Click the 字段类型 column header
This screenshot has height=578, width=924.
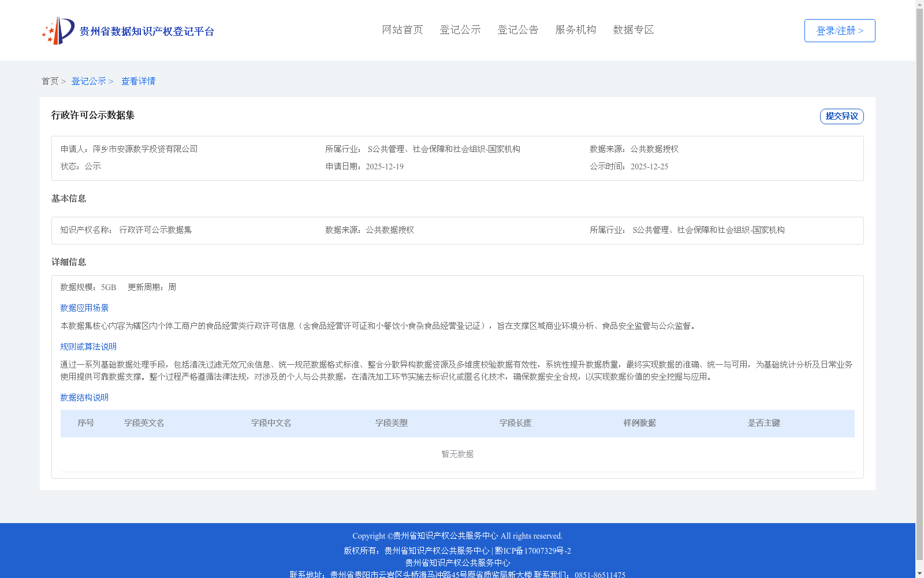(392, 423)
